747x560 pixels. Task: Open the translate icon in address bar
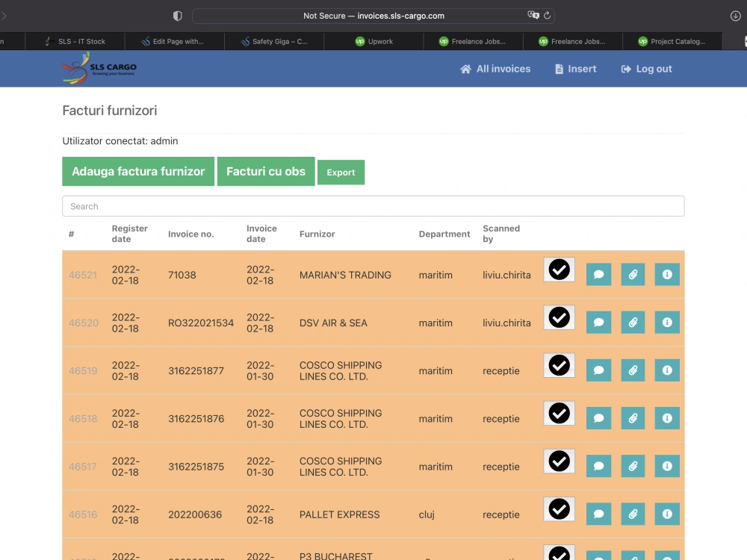[533, 15]
